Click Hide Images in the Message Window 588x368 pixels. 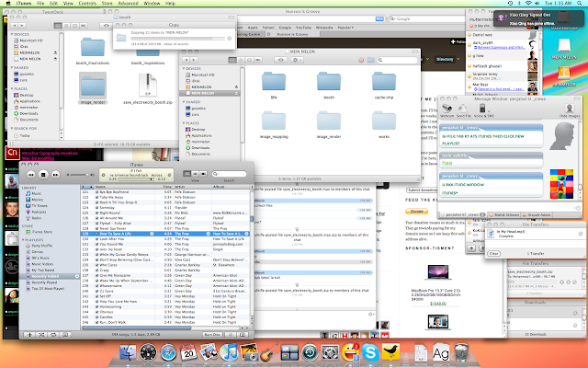[x=570, y=110]
